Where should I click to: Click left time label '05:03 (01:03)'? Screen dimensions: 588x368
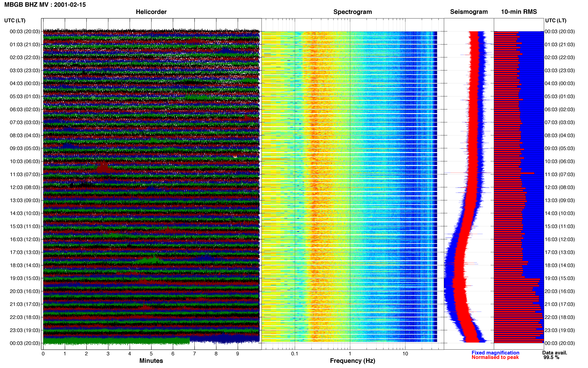25,96
